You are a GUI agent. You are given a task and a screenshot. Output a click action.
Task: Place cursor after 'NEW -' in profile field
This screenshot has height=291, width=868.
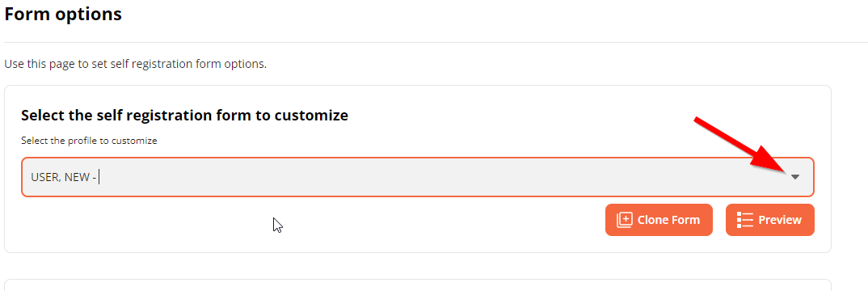[99, 178]
